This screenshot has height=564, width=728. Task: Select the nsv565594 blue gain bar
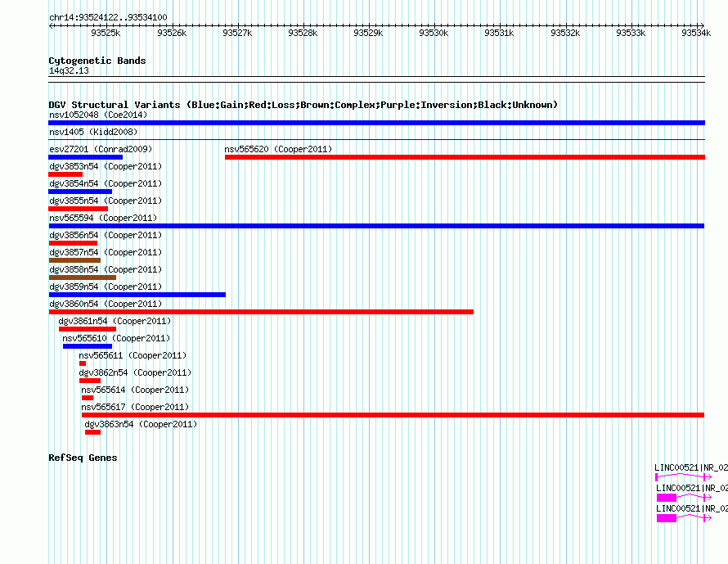coord(376,226)
